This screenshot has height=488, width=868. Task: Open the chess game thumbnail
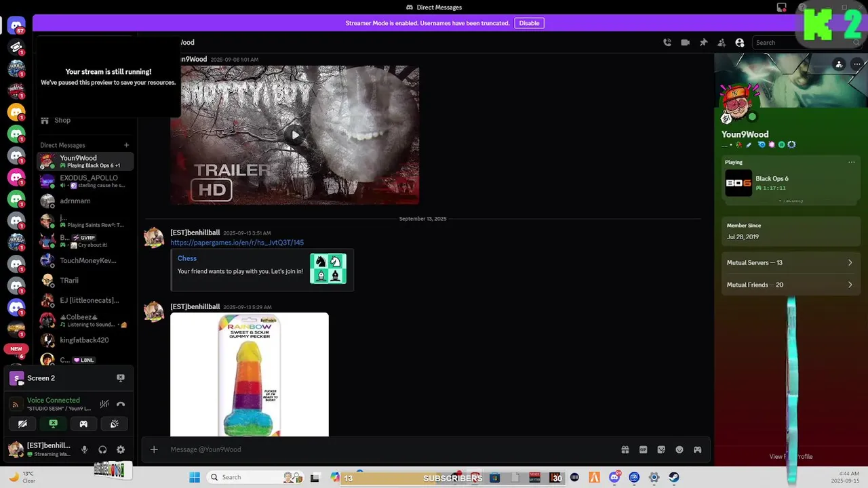point(328,268)
